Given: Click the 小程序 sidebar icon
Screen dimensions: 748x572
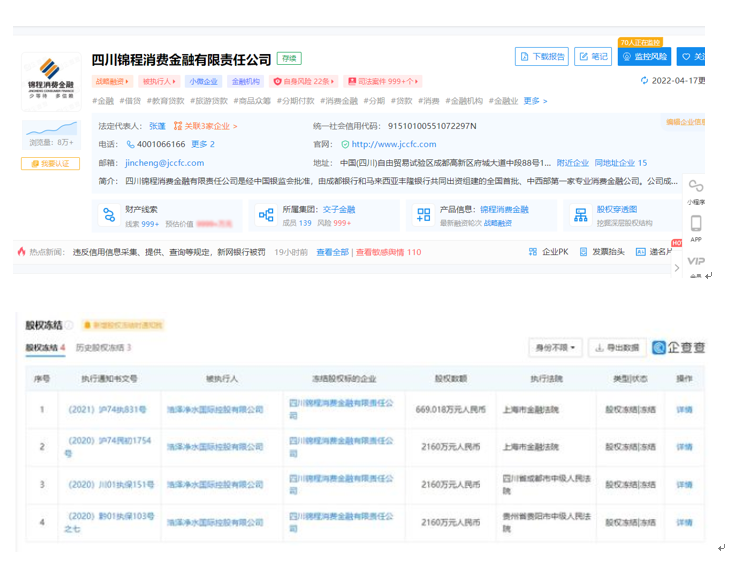Looking at the screenshot, I should (x=696, y=186).
